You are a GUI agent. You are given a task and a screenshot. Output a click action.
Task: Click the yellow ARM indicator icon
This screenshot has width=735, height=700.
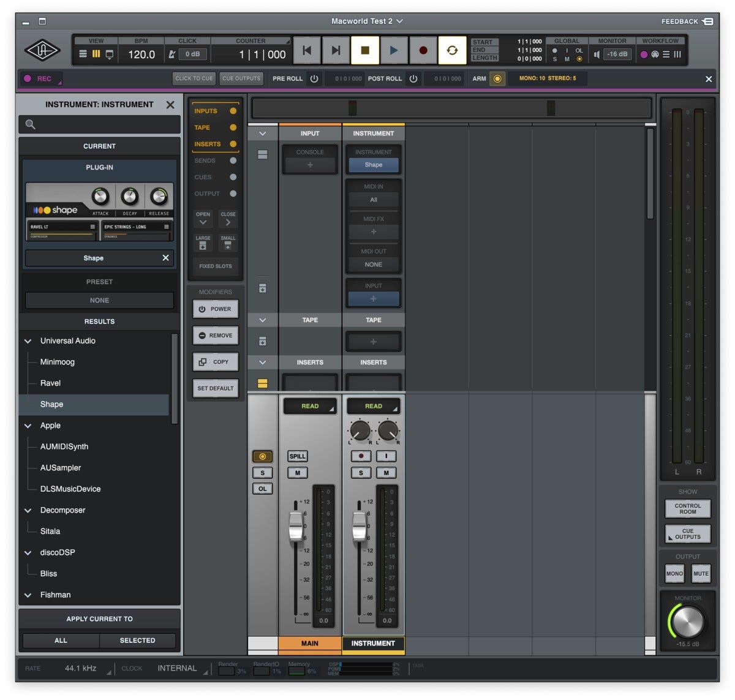(497, 78)
